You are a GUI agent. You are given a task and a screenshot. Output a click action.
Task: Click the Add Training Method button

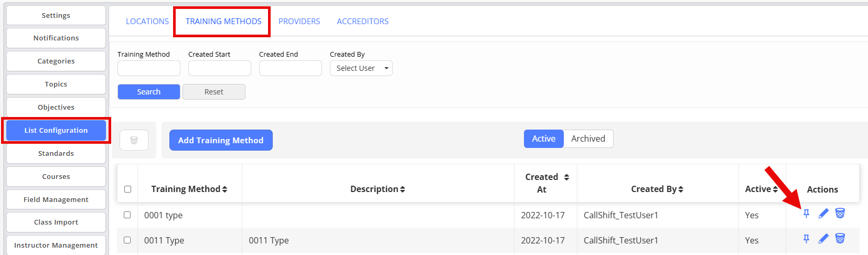(x=221, y=140)
